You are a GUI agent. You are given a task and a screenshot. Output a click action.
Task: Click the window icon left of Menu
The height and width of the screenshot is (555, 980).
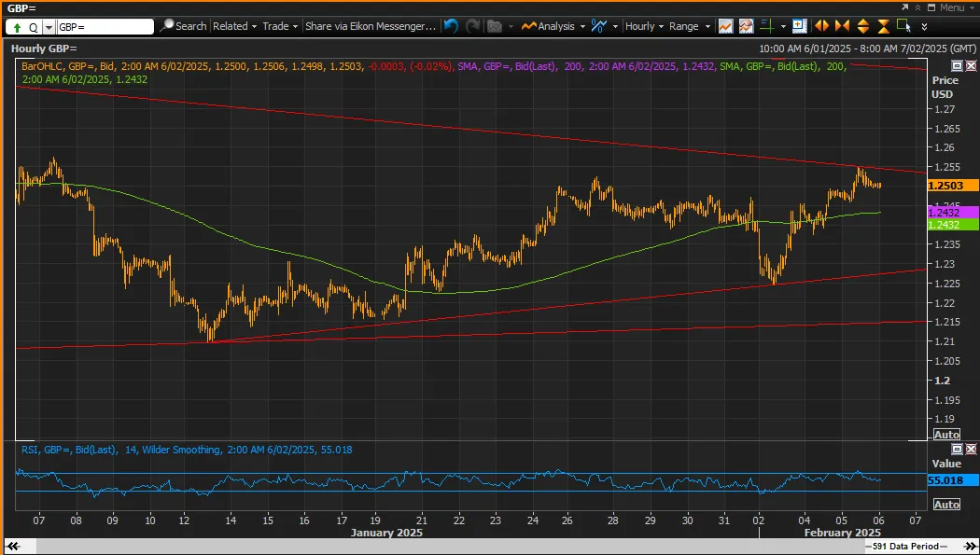coord(931,7)
